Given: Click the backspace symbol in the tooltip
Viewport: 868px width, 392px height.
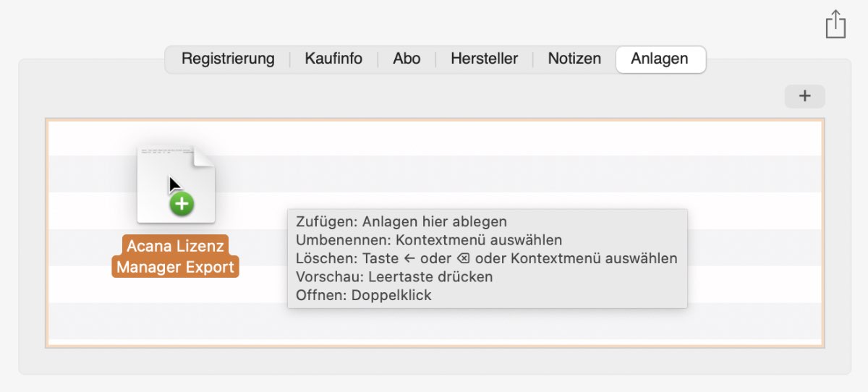Looking at the screenshot, I should pyautogui.click(x=463, y=258).
